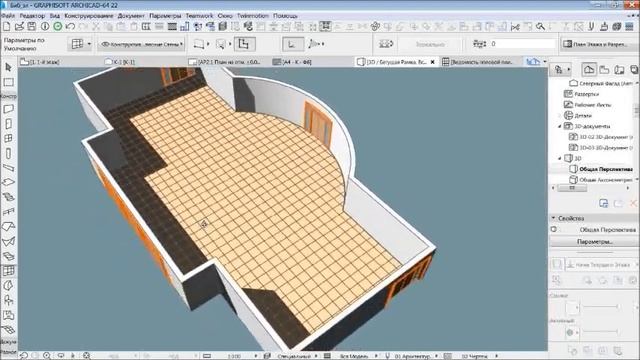Open the Конструктив layer dropdown
Screen dimensions: 640x360
[x=141, y=44]
